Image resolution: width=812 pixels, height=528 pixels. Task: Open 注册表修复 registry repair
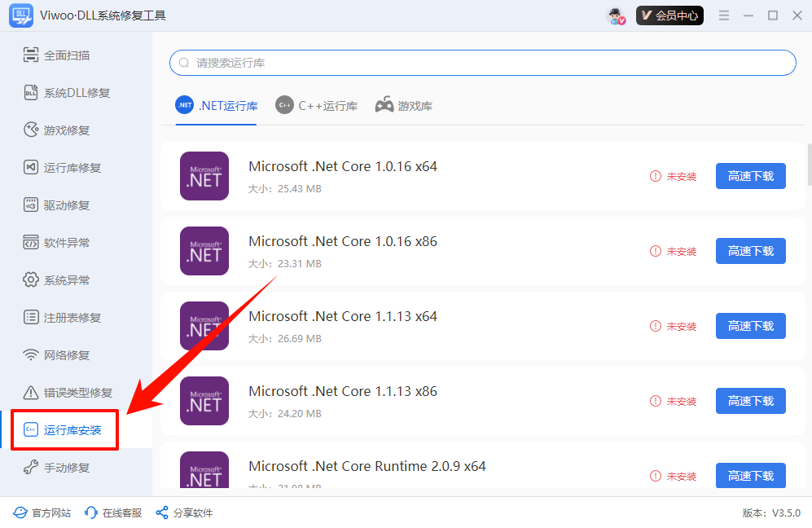72,318
